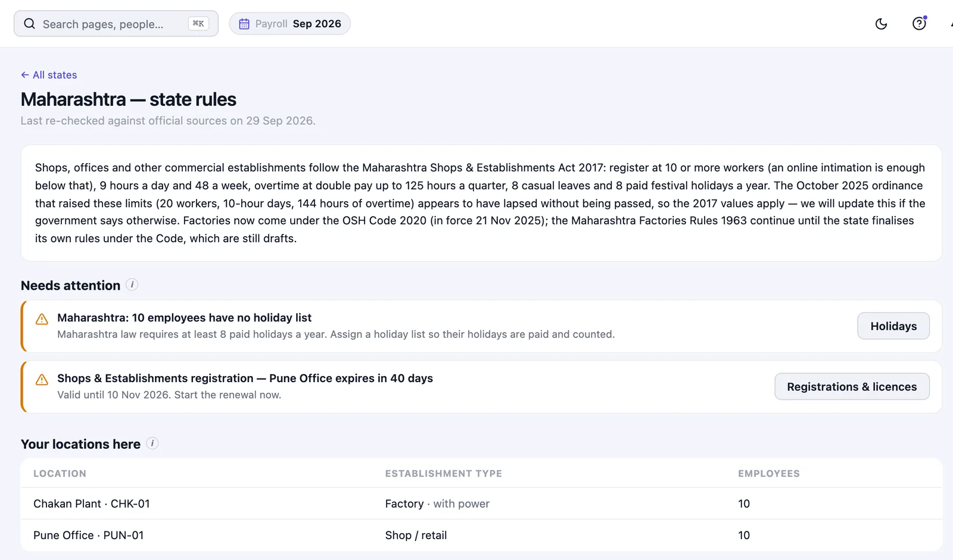Click the calendar icon in Payroll chip
This screenshot has width=953, height=560.
click(244, 24)
